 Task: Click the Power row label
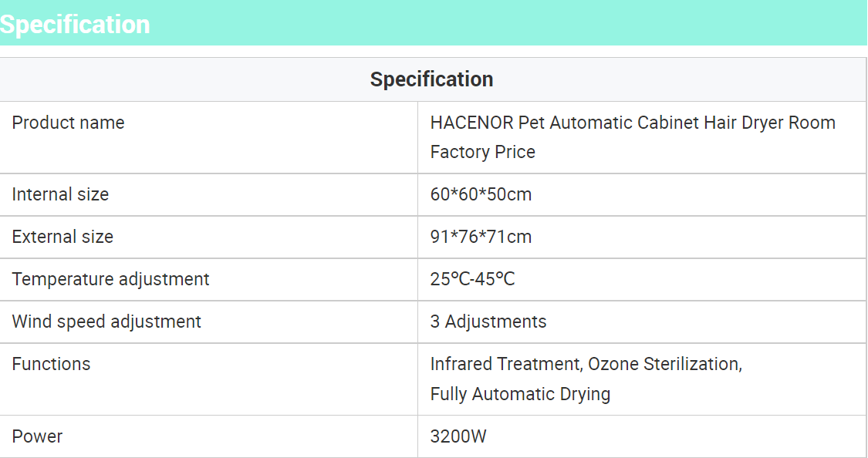point(38,436)
